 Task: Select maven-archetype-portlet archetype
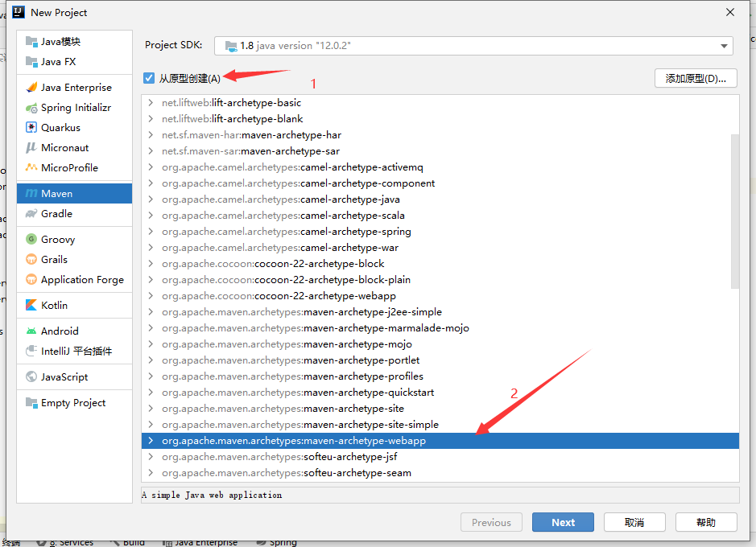(440, 360)
